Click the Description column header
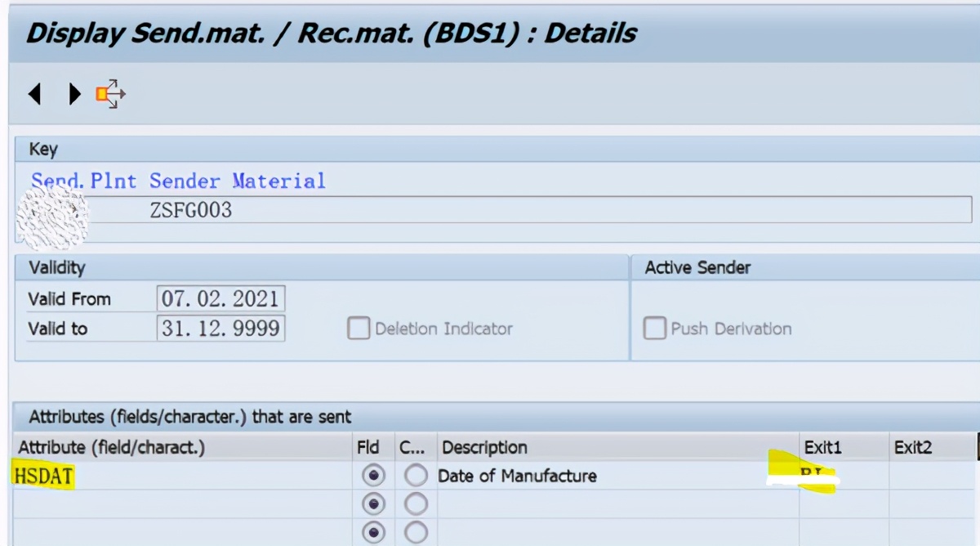This screenshot has height=546, width=980. tap(485, 447)
